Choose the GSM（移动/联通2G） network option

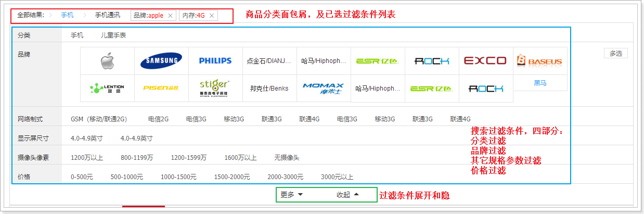pyautogui.click(x=99, y=119)
